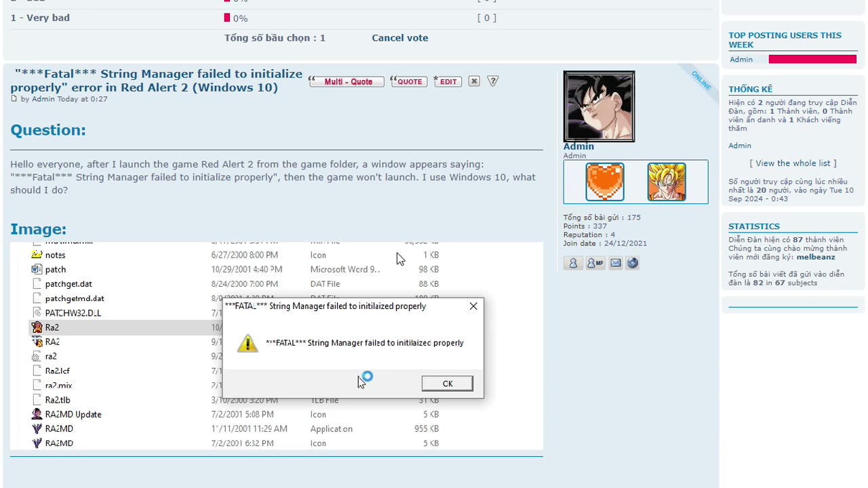This screenshot has width=868, height=488.
Task: Click the 'patchget.dat' file name in the screenshot image
Action: (x=68, y=284)
